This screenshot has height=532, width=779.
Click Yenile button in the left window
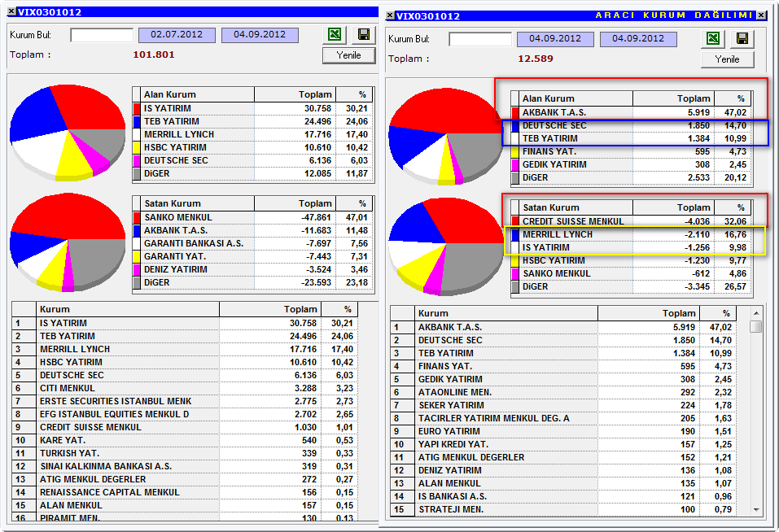click(x=348, y=55)
